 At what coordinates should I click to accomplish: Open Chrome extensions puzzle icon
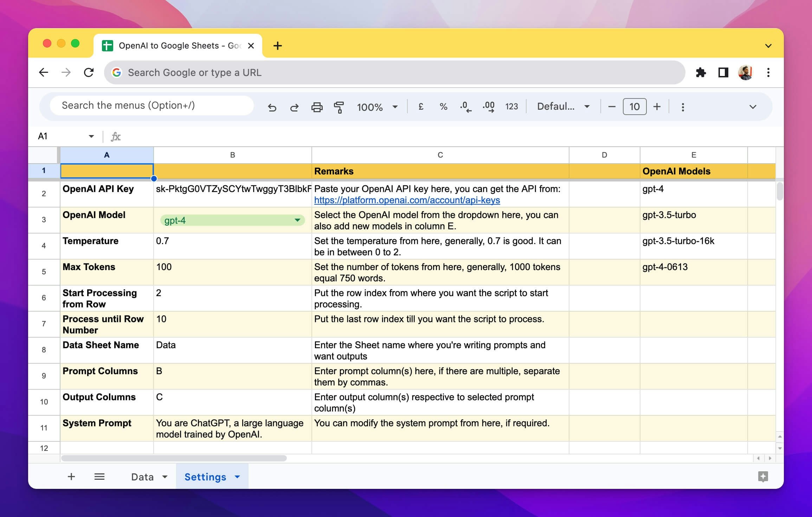click(701, 72)
